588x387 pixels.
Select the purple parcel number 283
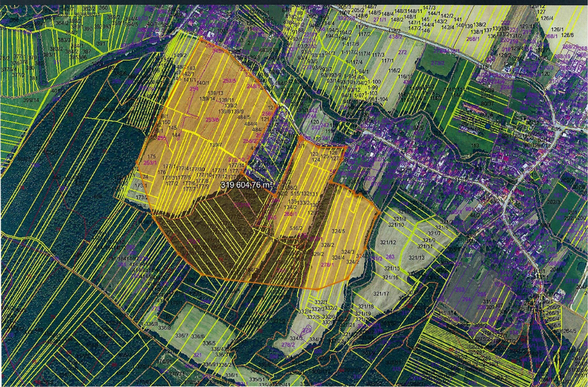point(390,257)
